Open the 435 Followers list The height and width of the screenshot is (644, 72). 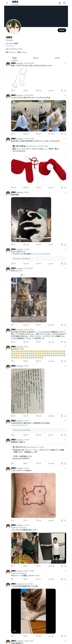click(x=22, y=52)
